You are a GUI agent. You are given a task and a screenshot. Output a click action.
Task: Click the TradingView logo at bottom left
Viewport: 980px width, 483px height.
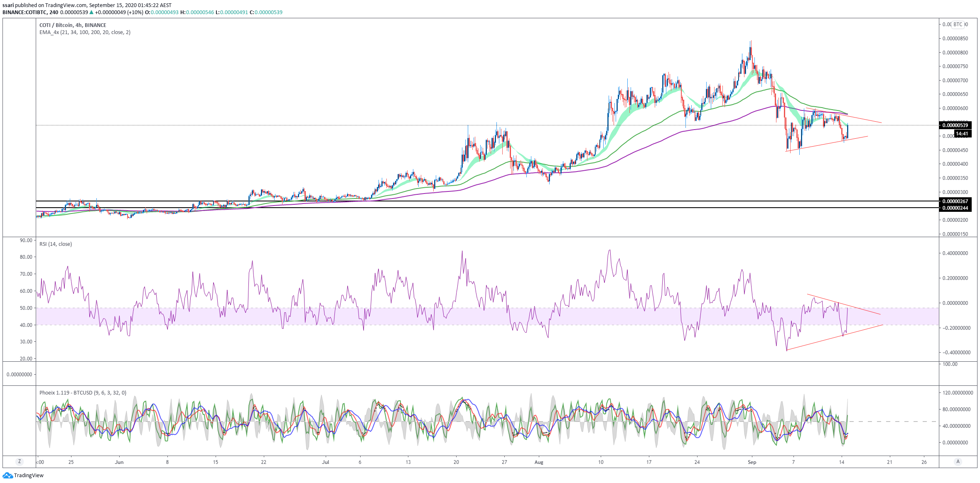click(23, 475)
